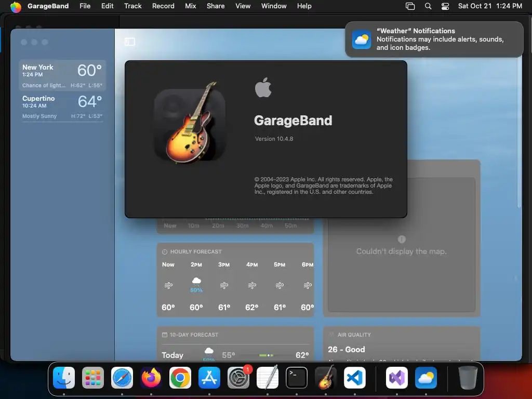Click Version 10.4.8 text
Viewport: 532px width, 399px height.
[274, 139]
